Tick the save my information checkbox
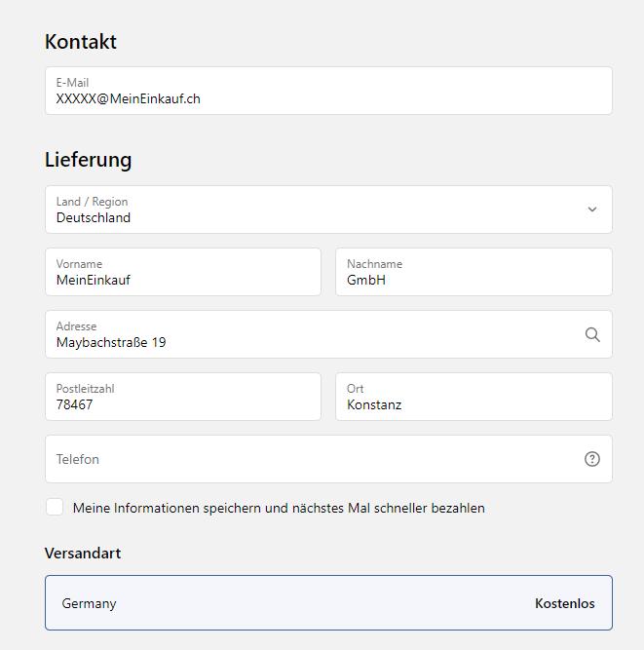 [x=55, y=508]
